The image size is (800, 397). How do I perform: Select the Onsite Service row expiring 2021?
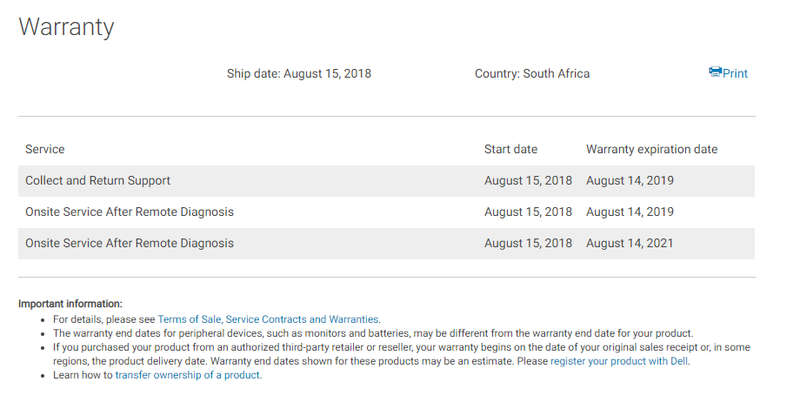pyautogui.click(x=386, y=243)
